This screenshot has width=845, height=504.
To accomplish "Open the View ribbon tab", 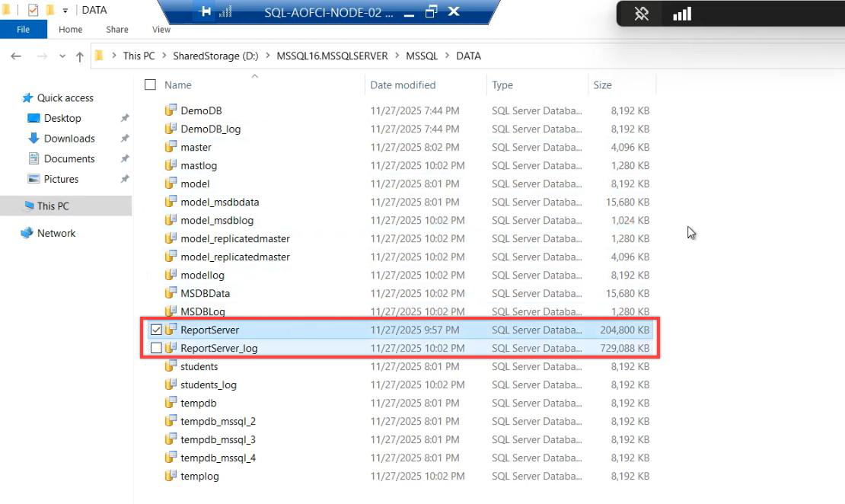I will coord(161,29).
